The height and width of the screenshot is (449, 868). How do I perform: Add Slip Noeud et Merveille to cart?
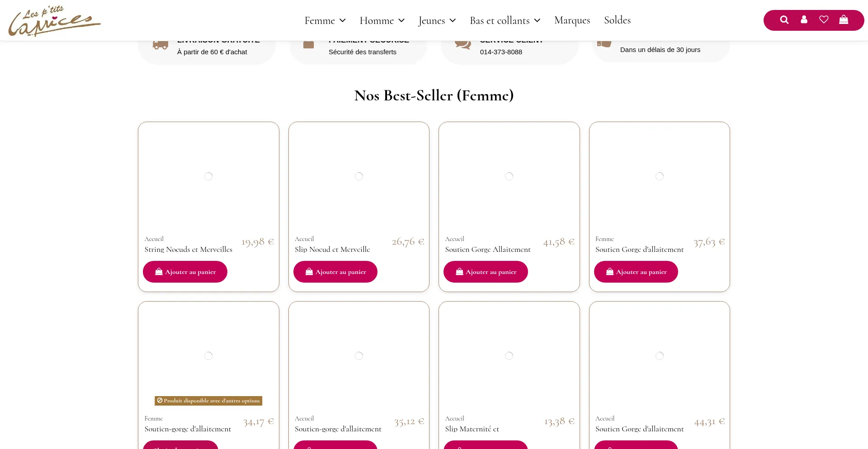[x=335, y=272]
